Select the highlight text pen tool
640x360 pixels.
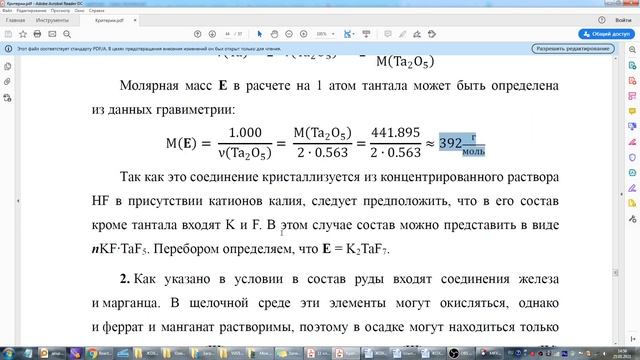point(402,34)
